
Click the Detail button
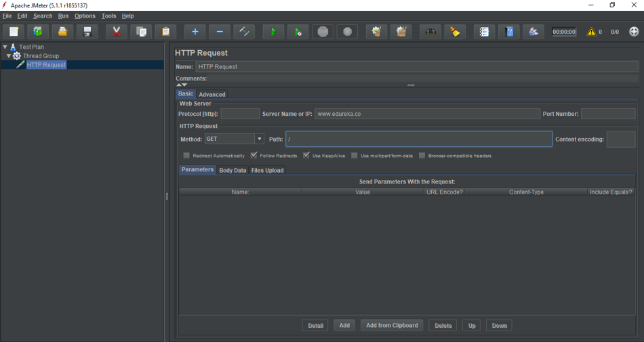pos(315,326)
